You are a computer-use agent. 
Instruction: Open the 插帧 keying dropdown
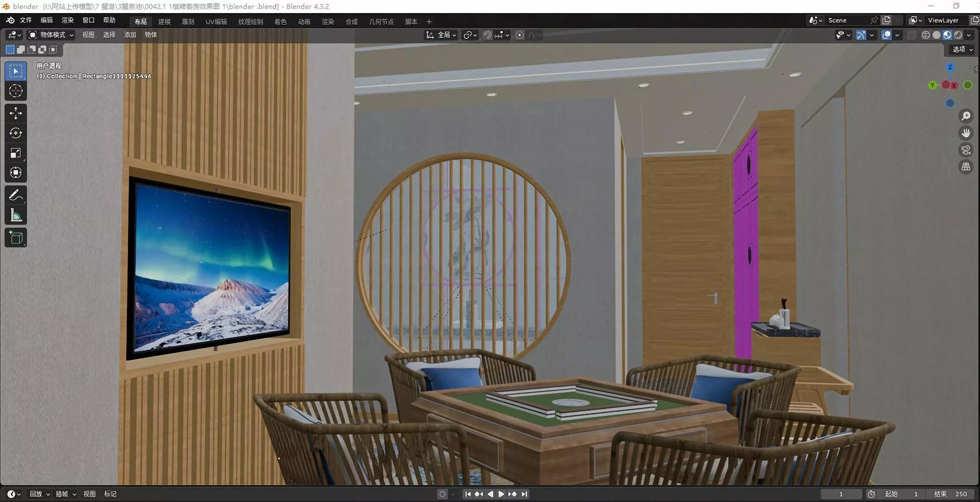coord(65,494)
